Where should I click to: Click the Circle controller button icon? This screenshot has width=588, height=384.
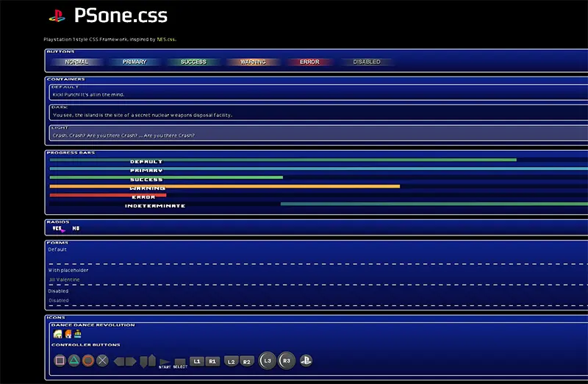click(88, 360)
